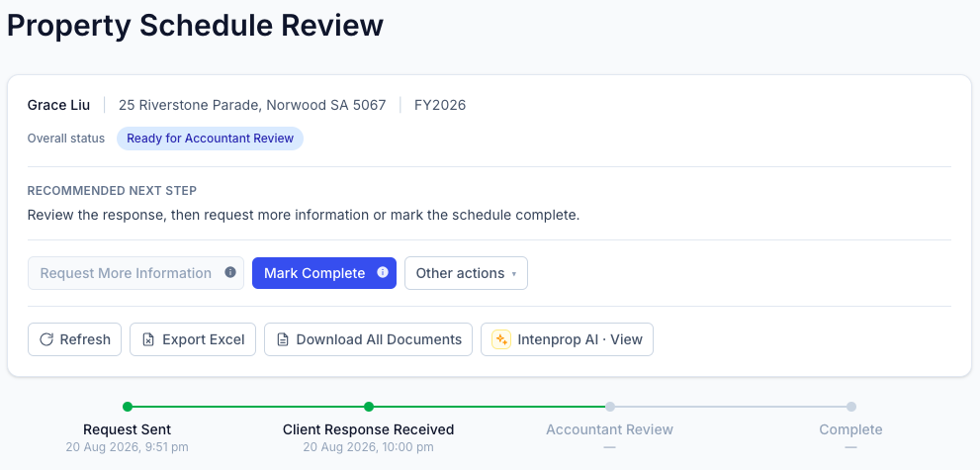This screenshot has height=470, width=980.
Task: Click the Complete step label
Action: (850, 429)
